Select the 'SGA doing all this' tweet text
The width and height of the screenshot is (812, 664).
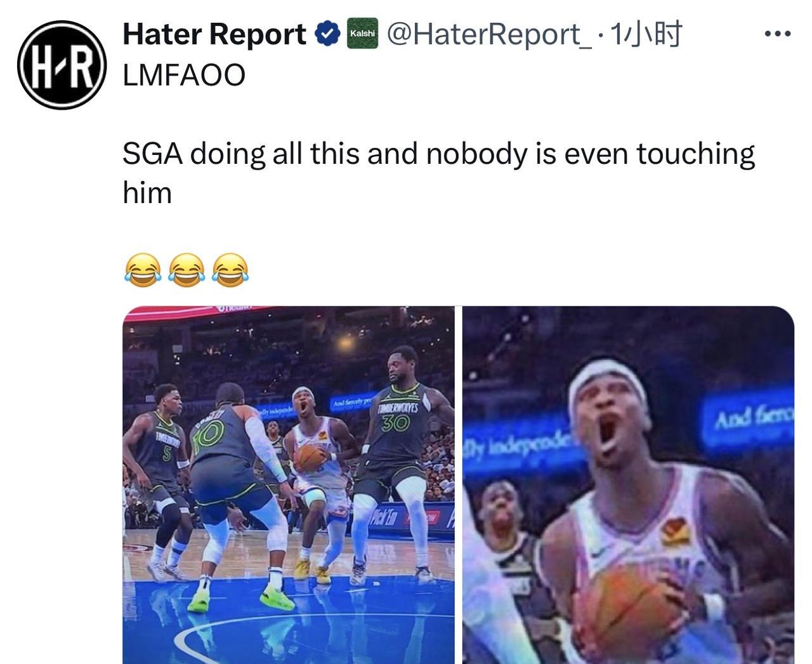[x=439, y=173]
